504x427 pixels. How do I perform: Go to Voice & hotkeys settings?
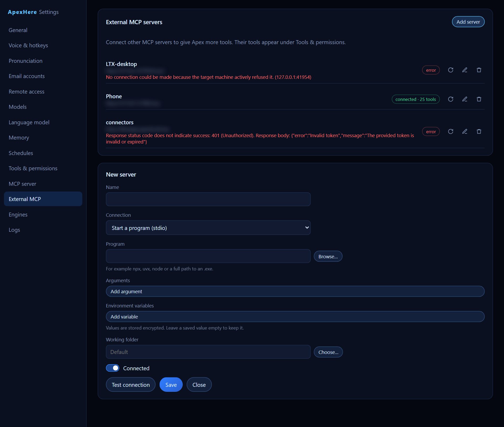(x=28, y=45)
